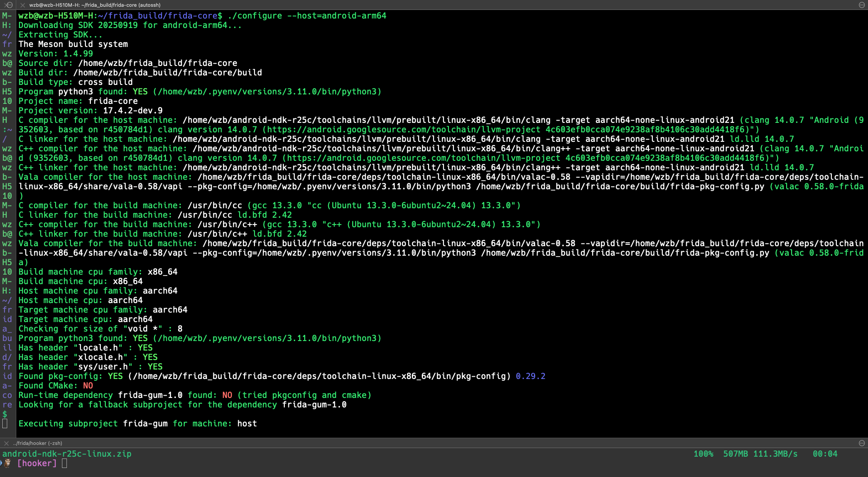Close the autossh terminal pane
This screenshot has height=477, width=868.
(x=22, y=5)
